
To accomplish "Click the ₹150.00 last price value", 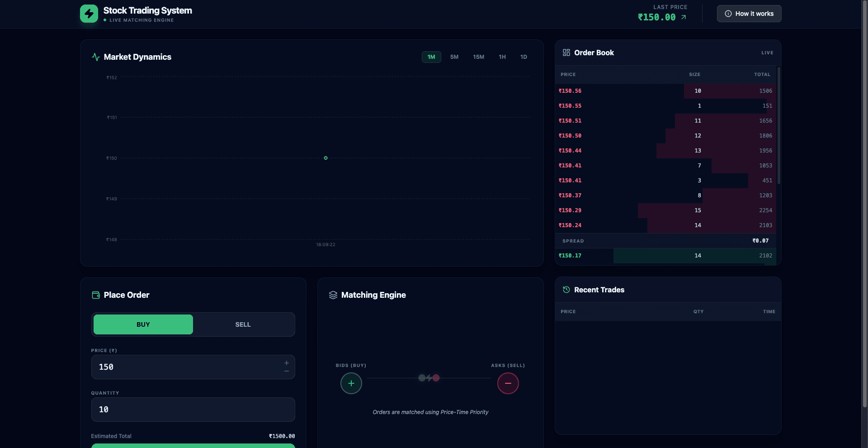I will 656,17.
